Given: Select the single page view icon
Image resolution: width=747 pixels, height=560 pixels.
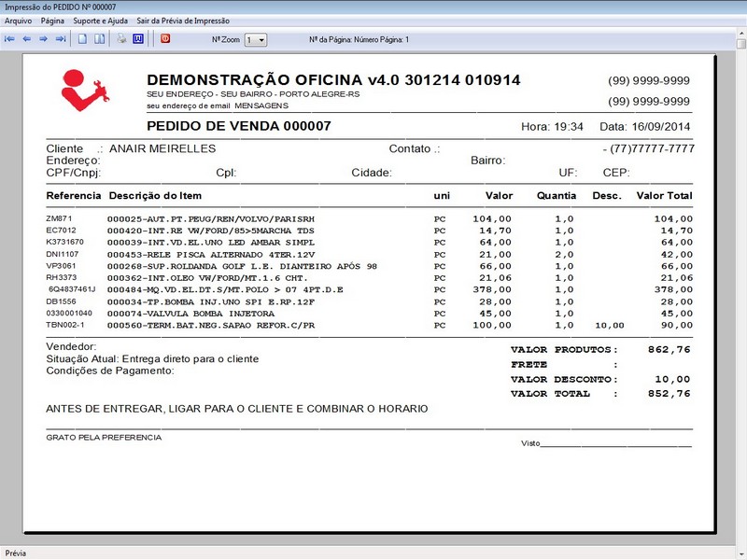Looking at the screenshot, I should pos(80,37).
